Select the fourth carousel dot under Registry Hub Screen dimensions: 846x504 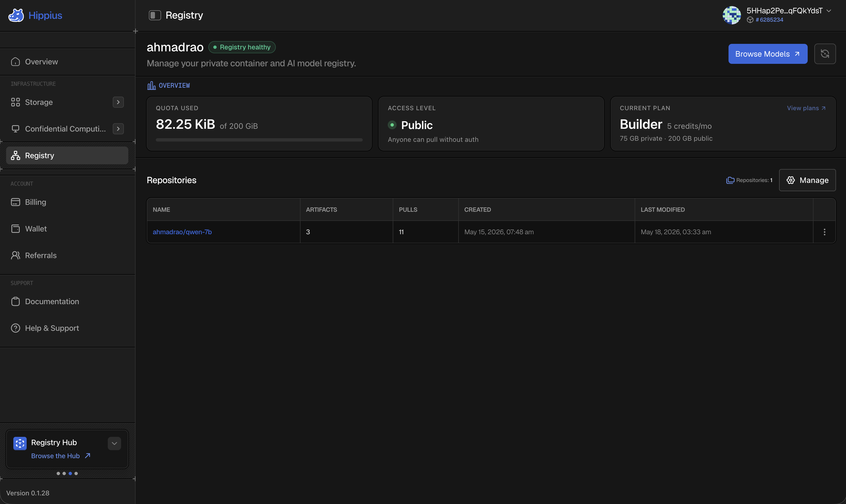pos(76,473)
